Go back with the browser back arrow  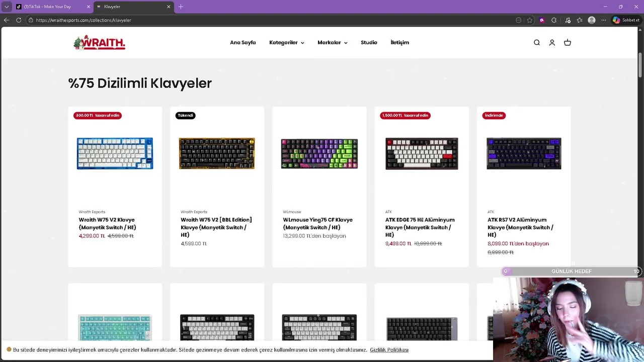[x=7, y=20]
